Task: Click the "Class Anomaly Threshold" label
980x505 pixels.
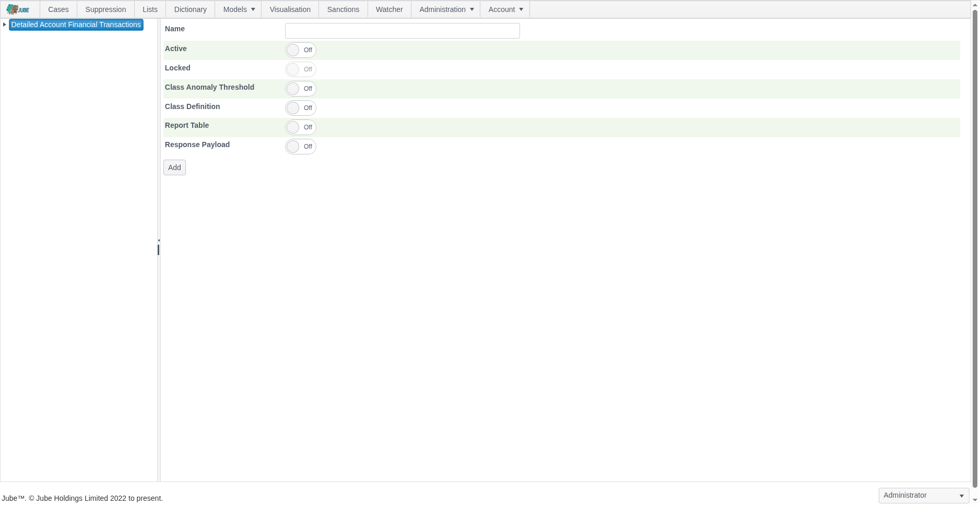Action: [209, 87]
